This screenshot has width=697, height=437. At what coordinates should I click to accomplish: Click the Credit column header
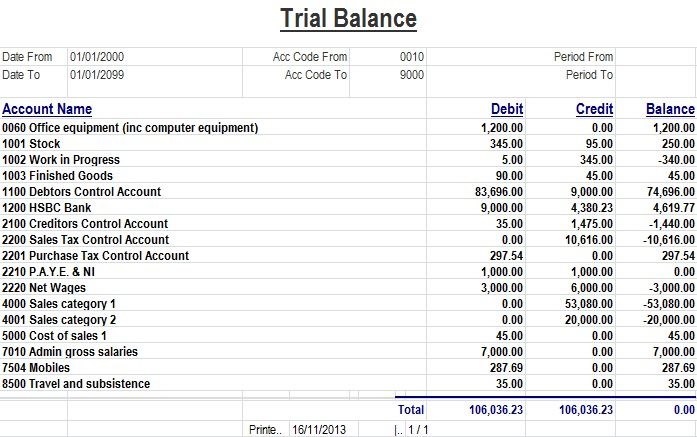[595, 109]
